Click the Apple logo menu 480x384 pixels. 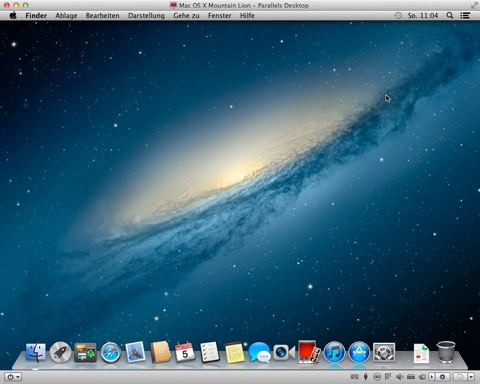click(x=13, y=15)
